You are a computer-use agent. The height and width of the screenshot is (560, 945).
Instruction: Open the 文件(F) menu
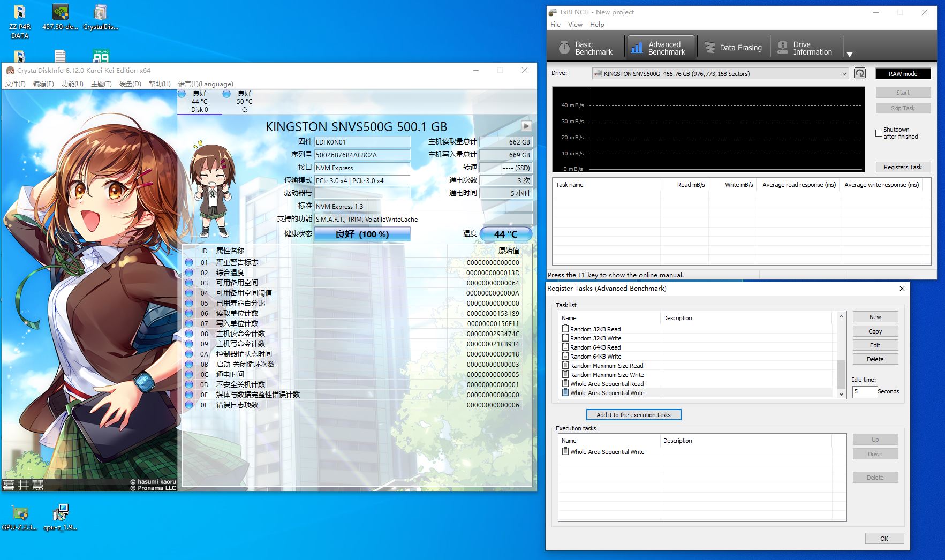pyautogui.click(x=16, y=84)
